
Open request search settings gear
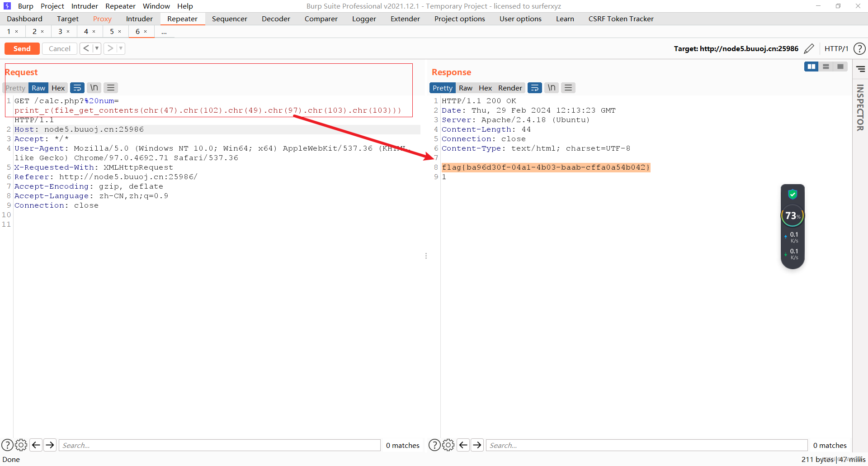[21, 445]
